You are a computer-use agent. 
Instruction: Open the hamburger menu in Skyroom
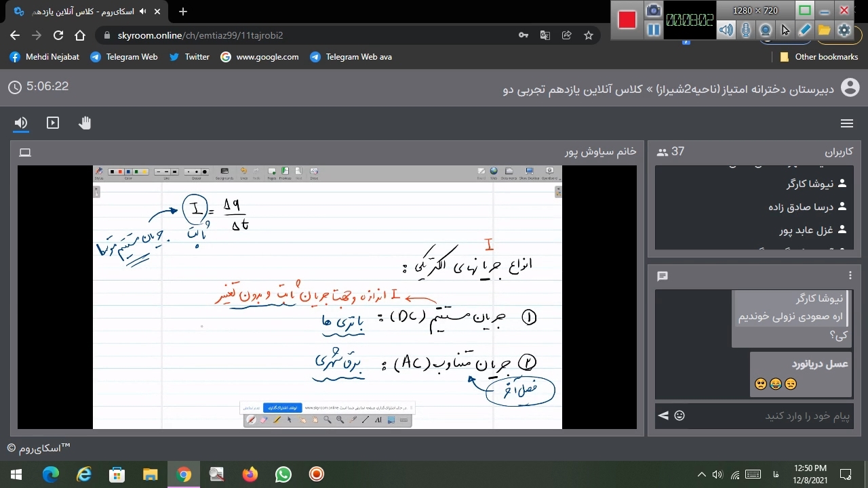pyautogui.click(x=846, y=123)
